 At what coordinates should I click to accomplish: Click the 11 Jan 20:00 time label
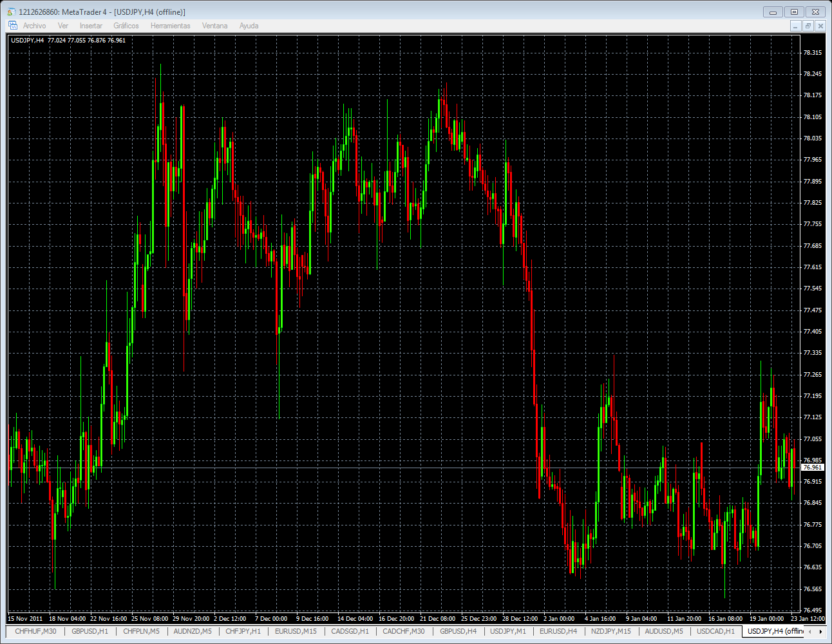coord(684,619)
